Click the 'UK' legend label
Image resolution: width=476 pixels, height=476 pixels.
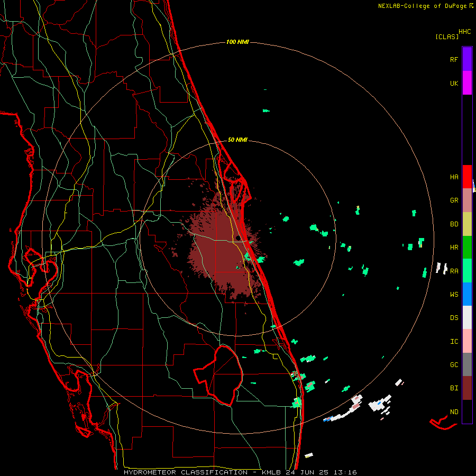[454, 84]
